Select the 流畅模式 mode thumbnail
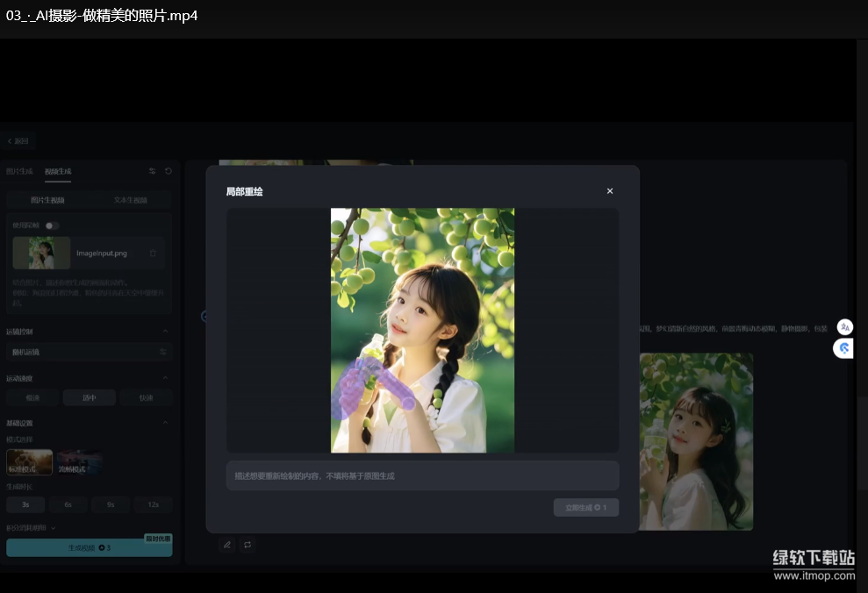The image size is (868, 593). [80, 462]
